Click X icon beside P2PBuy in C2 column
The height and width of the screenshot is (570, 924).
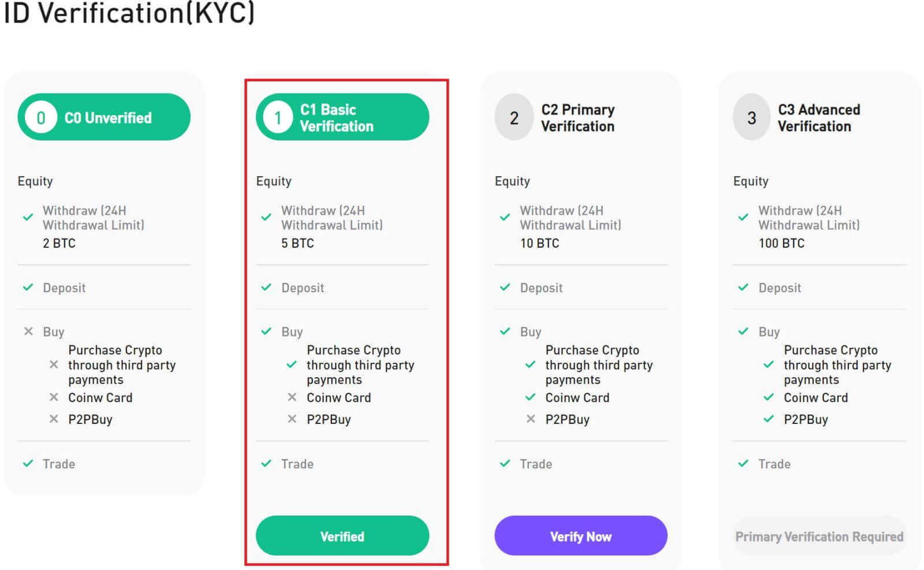pyautogui.click(x=531, y=419)
